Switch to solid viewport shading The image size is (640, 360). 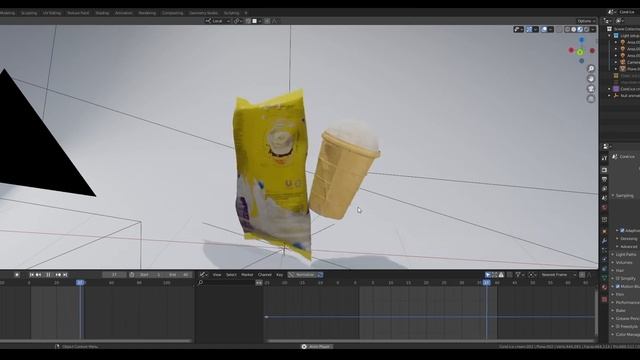pyautogui.click(x=573, y=29)
